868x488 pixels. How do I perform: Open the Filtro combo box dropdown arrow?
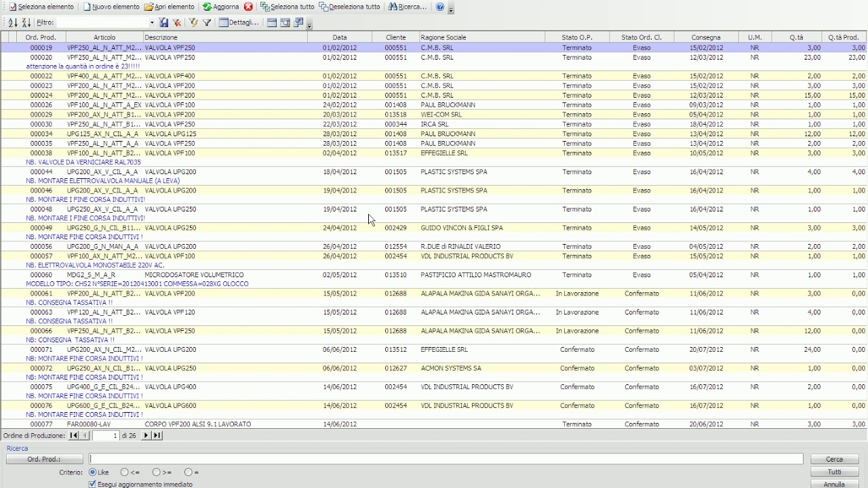[152, 22]
